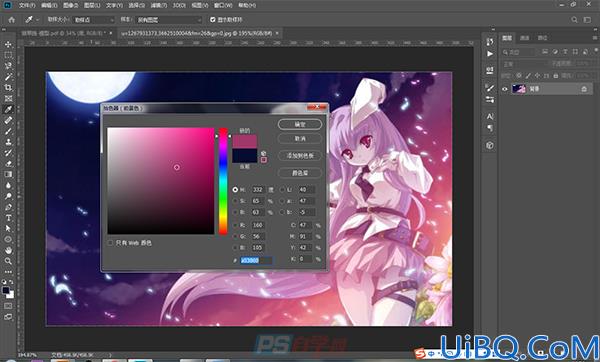Select the H hue radio button
The width and height of the screenshot is (600, 362).
tap(235, 190)
